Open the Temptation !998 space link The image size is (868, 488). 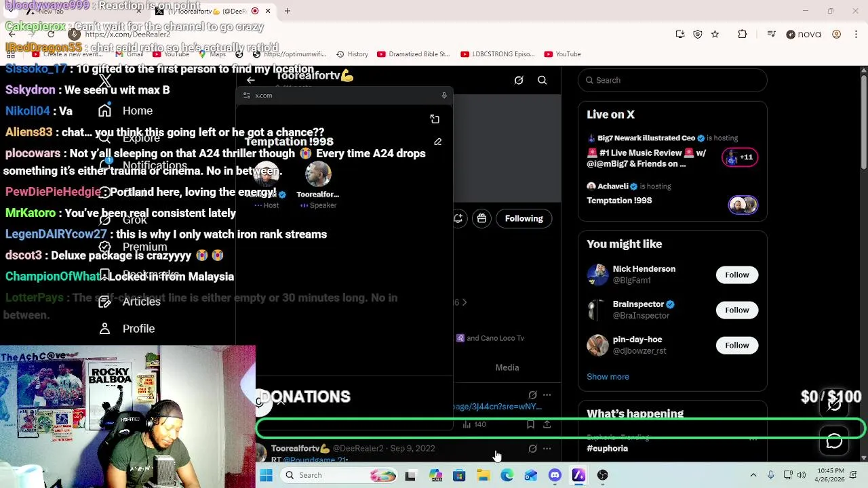(619, 201)
